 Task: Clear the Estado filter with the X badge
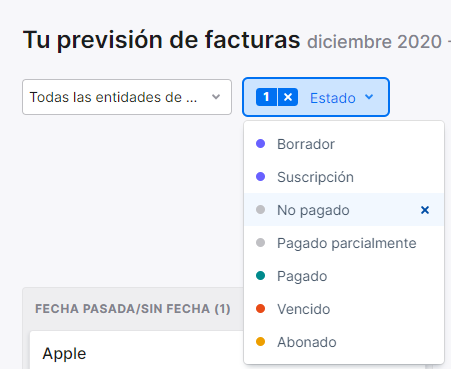click(288, 97)
